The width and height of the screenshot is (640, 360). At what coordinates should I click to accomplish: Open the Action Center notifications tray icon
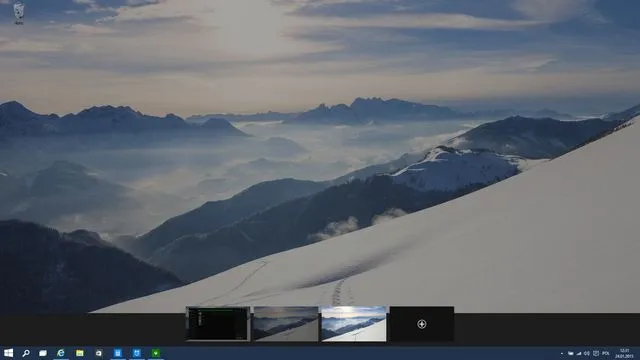click(x=596, y=353)
